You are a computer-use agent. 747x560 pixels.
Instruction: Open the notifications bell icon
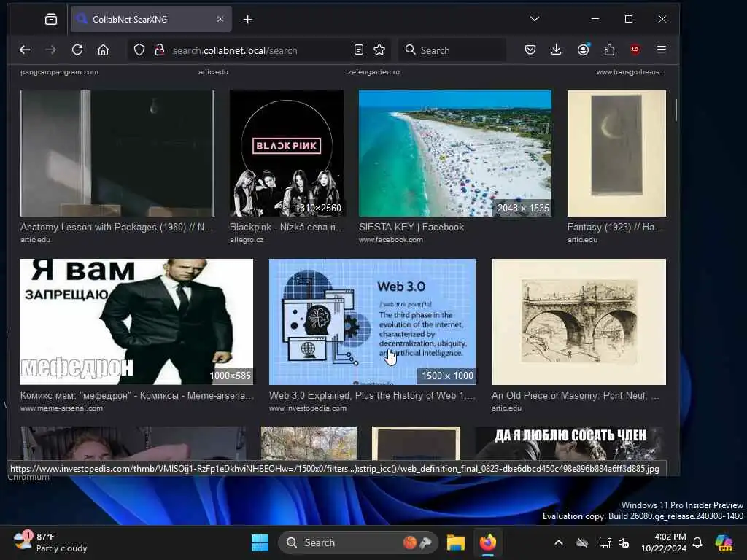[697, 542]
